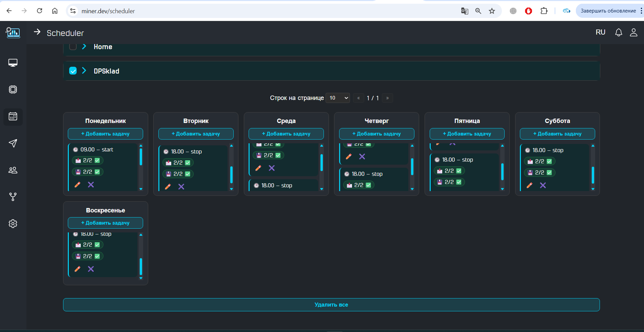Image resolution: width=644 pixels, height=332 pixels.
Task: Click add task button for Вторник
Action: [196, 134]
